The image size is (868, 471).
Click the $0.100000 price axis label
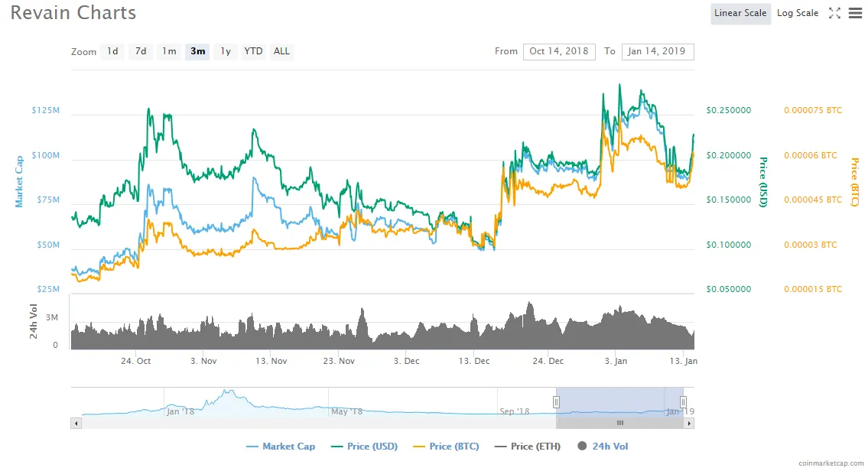pos(729,245)
